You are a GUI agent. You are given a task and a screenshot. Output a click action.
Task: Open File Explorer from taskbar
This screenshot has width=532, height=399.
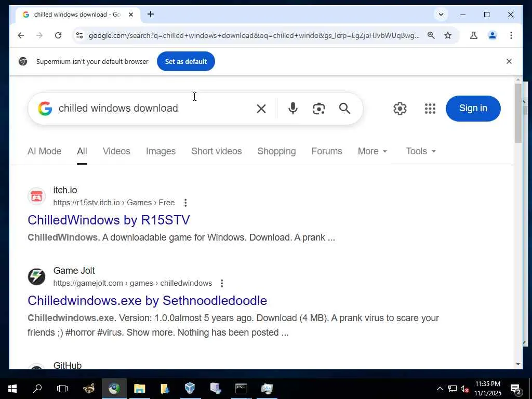(x=139, y=389)
